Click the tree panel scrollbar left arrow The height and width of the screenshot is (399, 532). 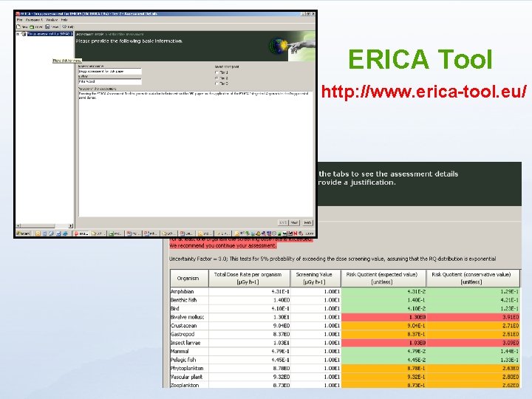pyautogui.click(x=18, y=225)
